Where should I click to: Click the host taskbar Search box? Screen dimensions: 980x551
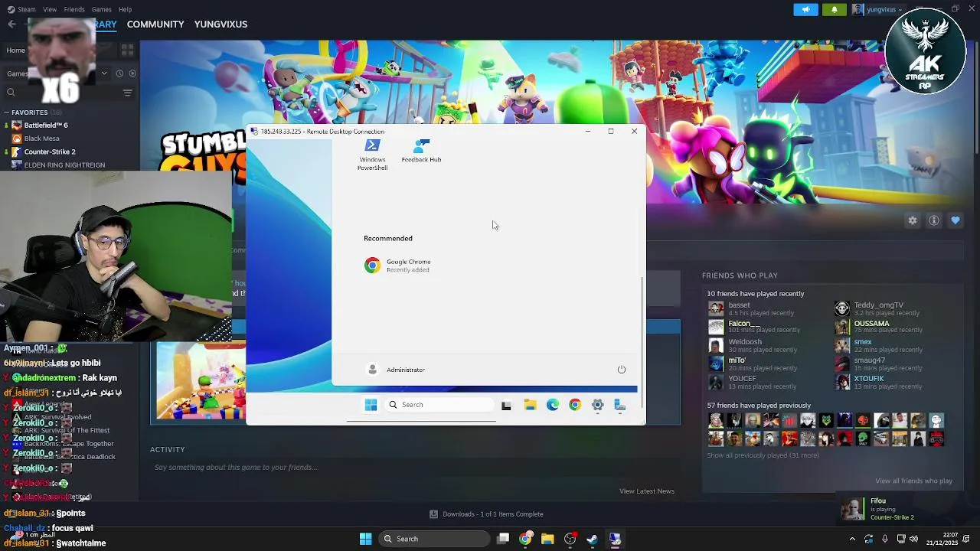click(434, 539)
